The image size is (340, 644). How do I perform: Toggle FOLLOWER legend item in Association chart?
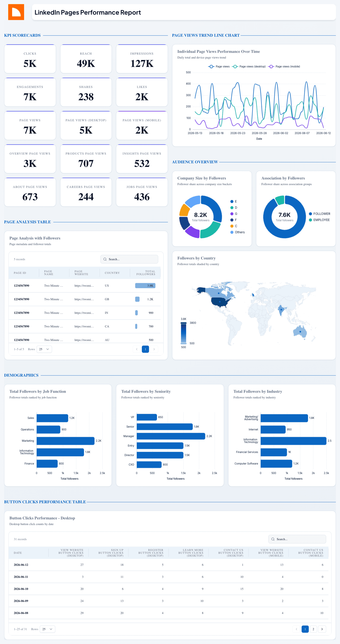(x=319, y=214)
